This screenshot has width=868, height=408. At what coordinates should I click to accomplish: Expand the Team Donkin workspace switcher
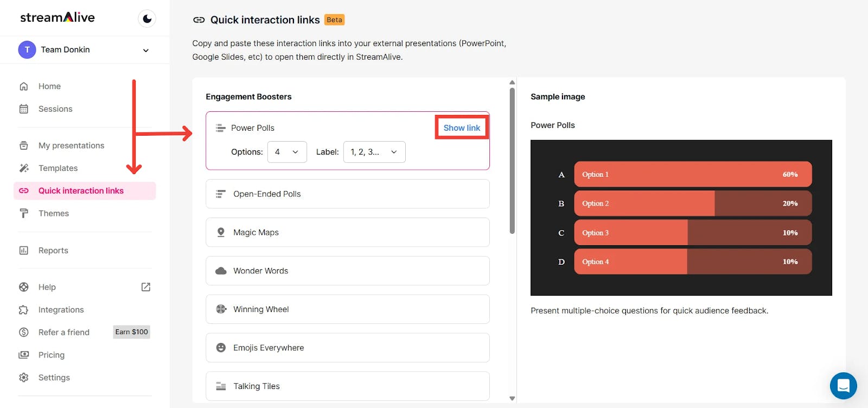(x=145, y=50)
